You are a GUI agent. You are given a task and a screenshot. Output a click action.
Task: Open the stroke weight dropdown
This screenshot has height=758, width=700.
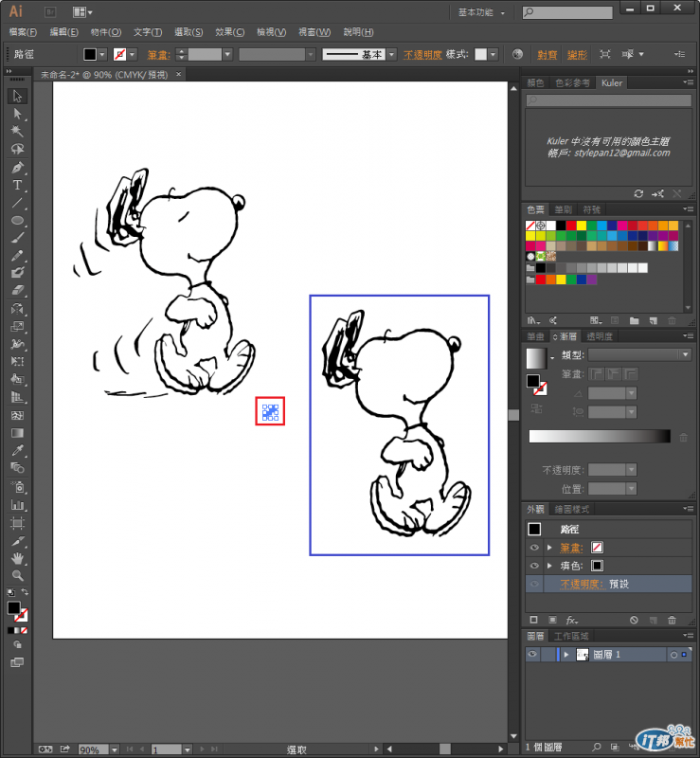point(227,55)
